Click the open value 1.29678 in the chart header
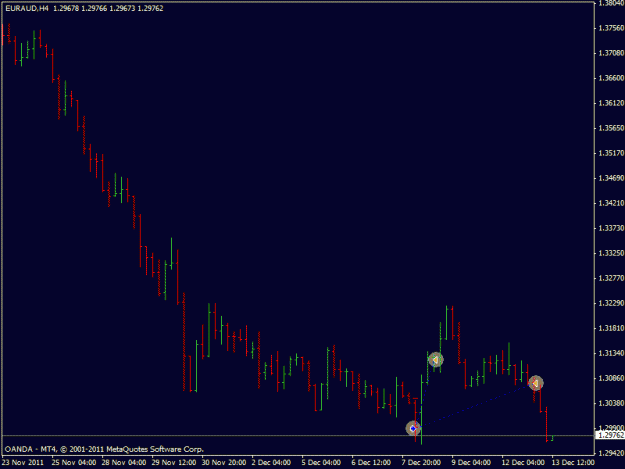Screen dimensions: 625x469 coord(66,8)
